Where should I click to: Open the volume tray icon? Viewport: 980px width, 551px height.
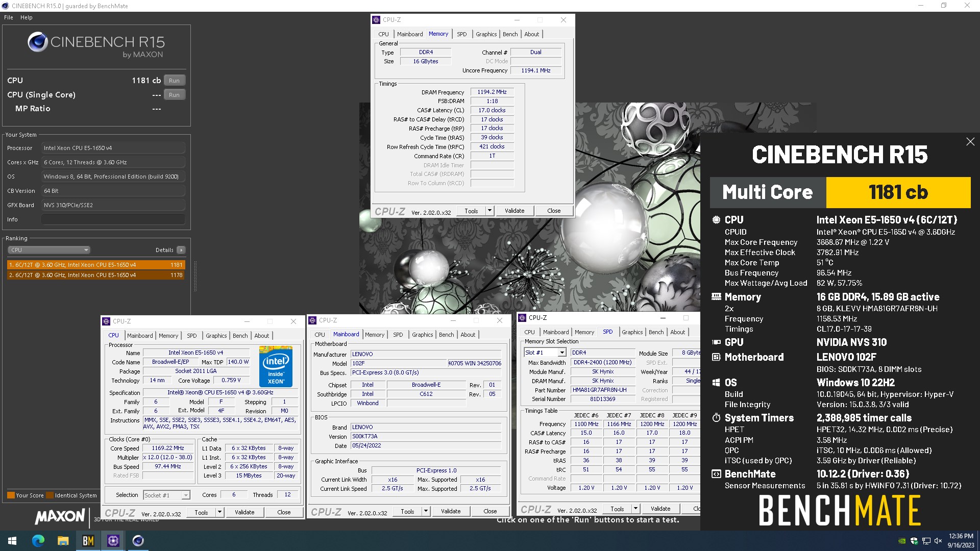[938, 541]
